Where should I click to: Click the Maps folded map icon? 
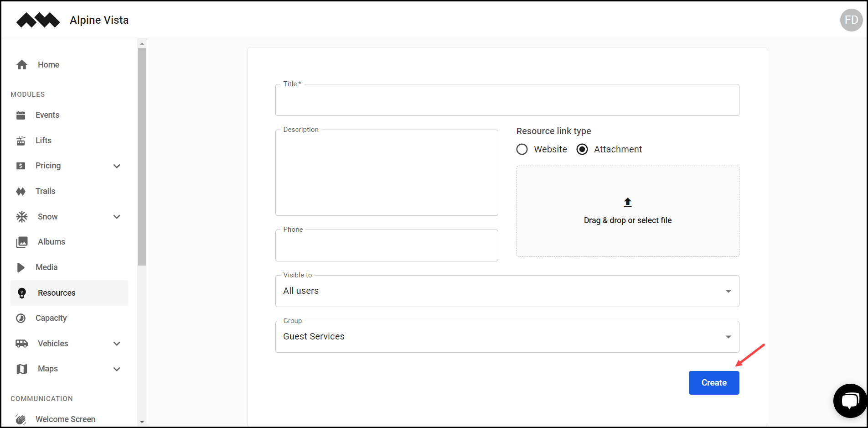[x=22, y=369]
